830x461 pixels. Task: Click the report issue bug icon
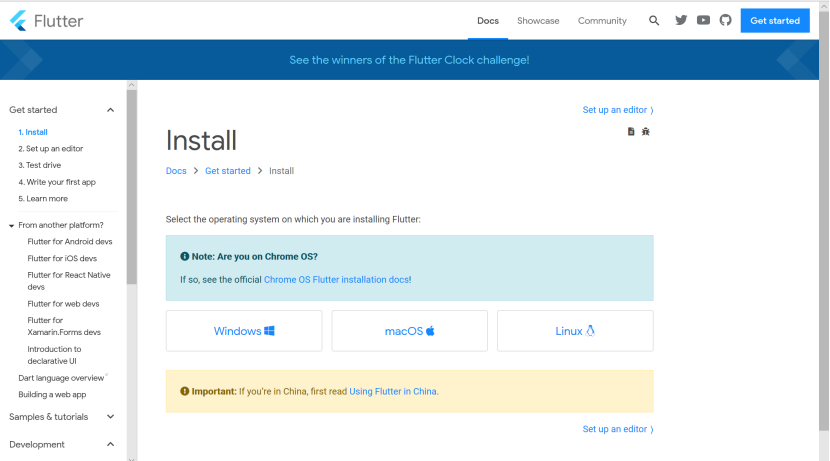click(x=646, y=131)
